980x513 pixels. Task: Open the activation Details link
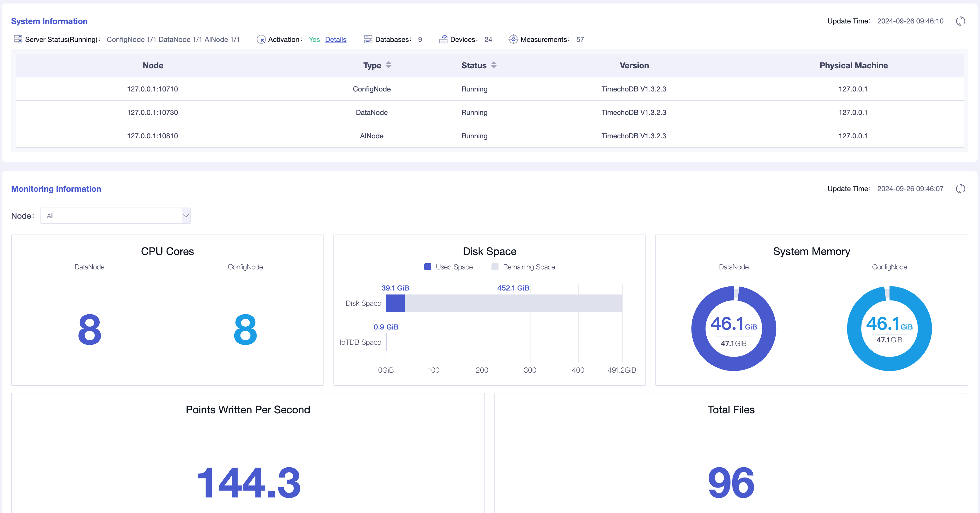tap(335, 40)
